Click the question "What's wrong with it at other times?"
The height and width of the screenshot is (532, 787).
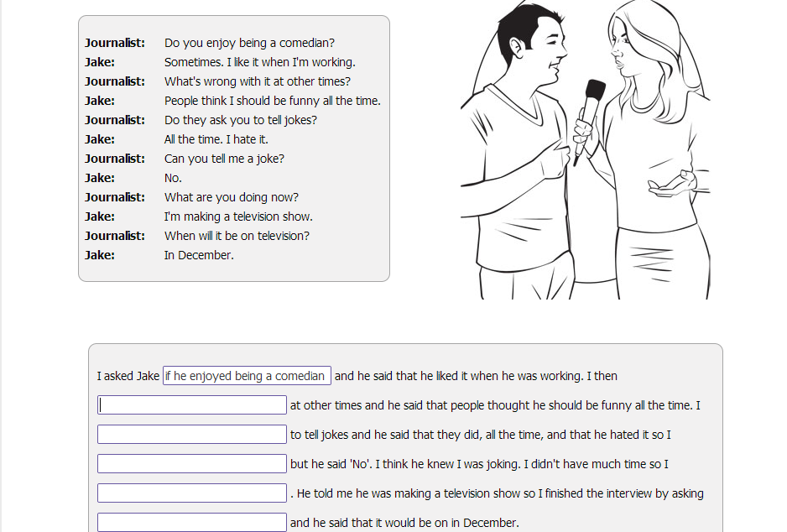(257, 81)
